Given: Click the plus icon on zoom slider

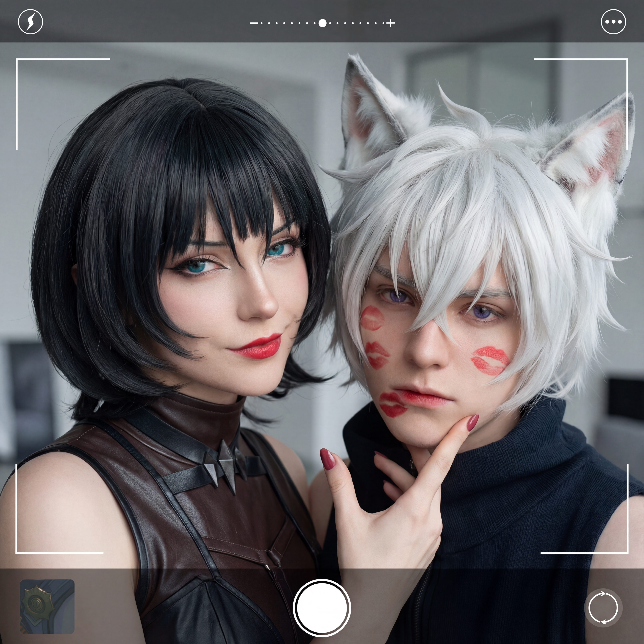Looking at the screenshot, I should pyautogui.click(x=391, y=23).
